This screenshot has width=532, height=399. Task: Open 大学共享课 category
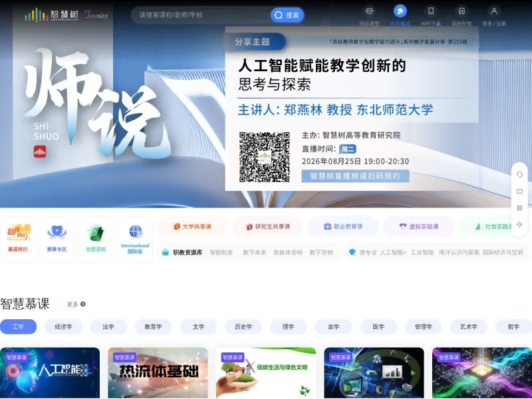[192, 227]
